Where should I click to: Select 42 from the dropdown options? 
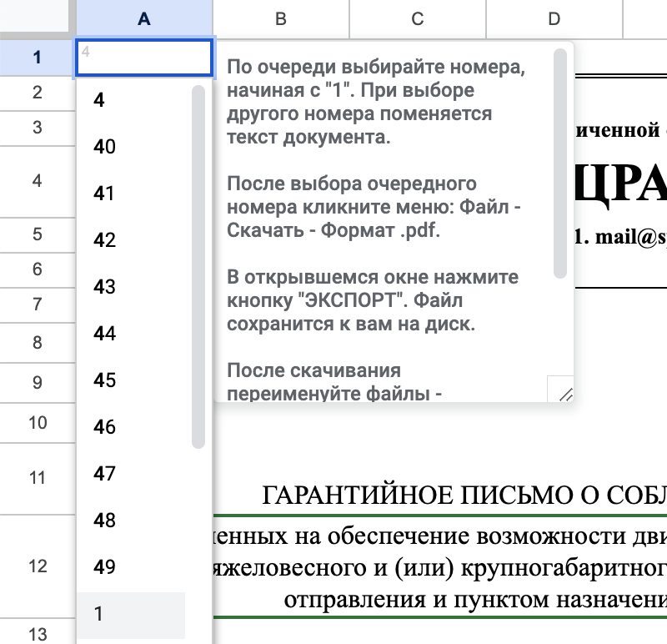(131, 240)
